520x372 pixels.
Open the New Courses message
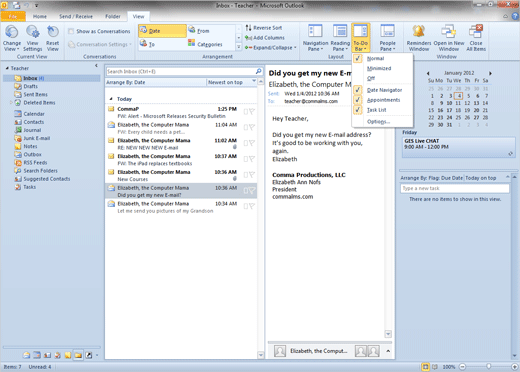tap(181, 175)
